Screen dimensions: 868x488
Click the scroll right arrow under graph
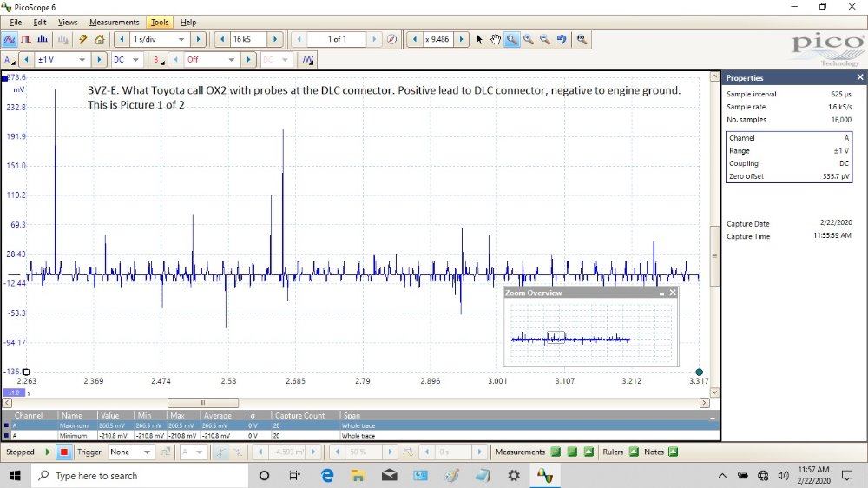(704, 403)
